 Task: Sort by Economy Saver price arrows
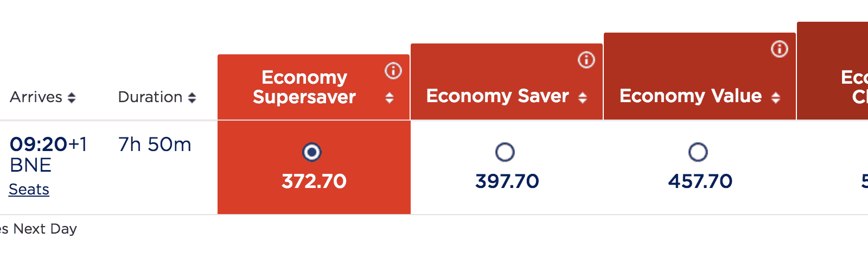click(583, 98)
